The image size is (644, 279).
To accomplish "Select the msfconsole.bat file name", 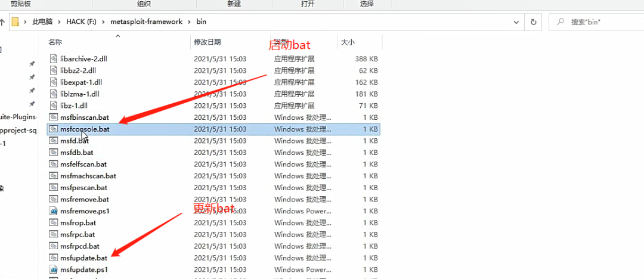I will [x=85, y=129].
